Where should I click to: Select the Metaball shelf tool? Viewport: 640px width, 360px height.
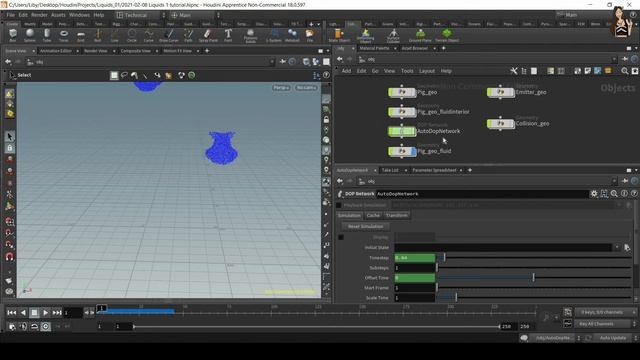pos(292,35)
